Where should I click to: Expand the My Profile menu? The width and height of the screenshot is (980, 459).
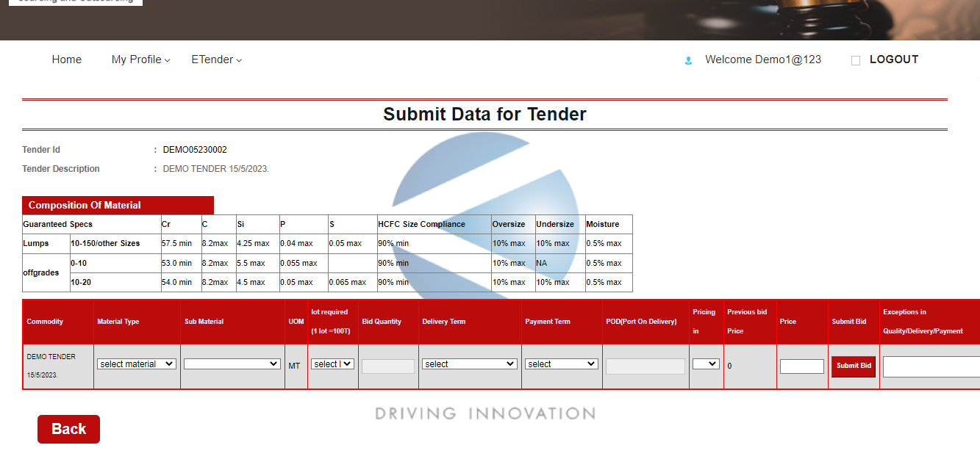(140, 59)
